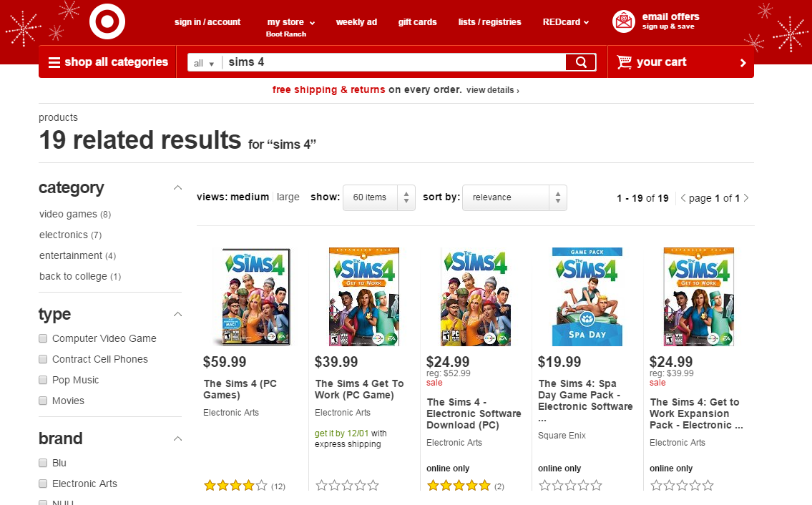Click the Sims 4 Spa Day thumbnail
Image resolution: width=812 pixels, height=505 pixels.
click(587, 297)
